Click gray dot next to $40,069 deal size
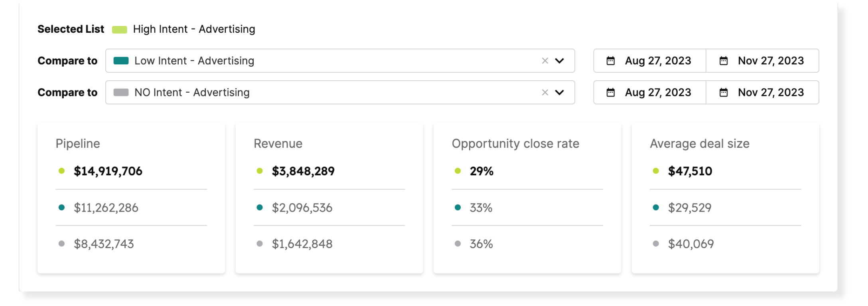The width and height of the screenshot is (868, 306). [655, 244]
